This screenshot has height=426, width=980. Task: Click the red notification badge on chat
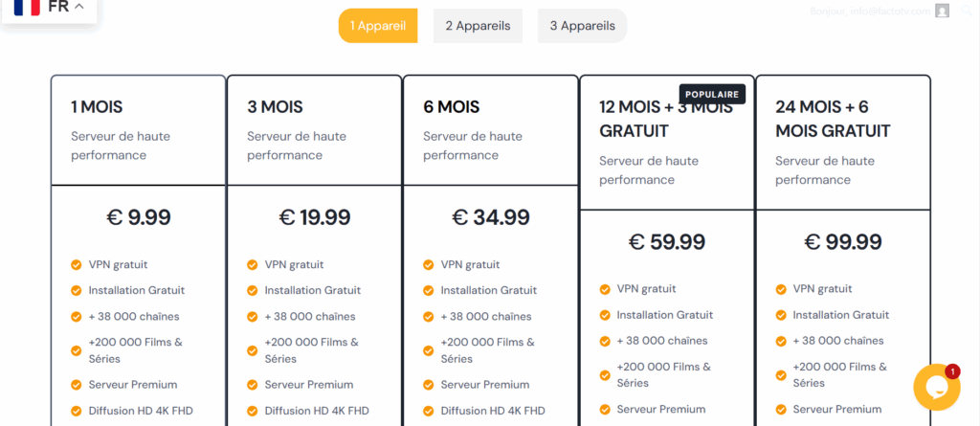(x=952, y=371)
